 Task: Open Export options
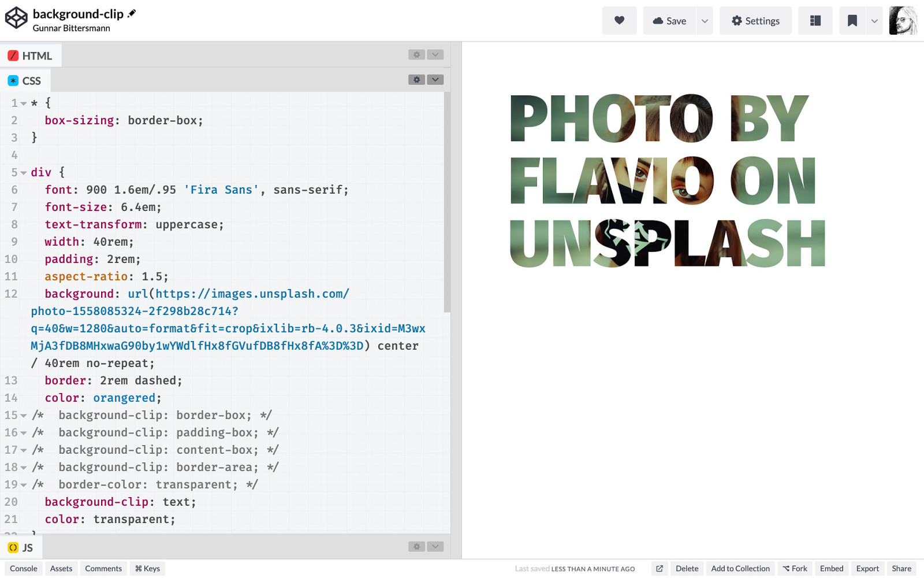click(x=867, y=569)
